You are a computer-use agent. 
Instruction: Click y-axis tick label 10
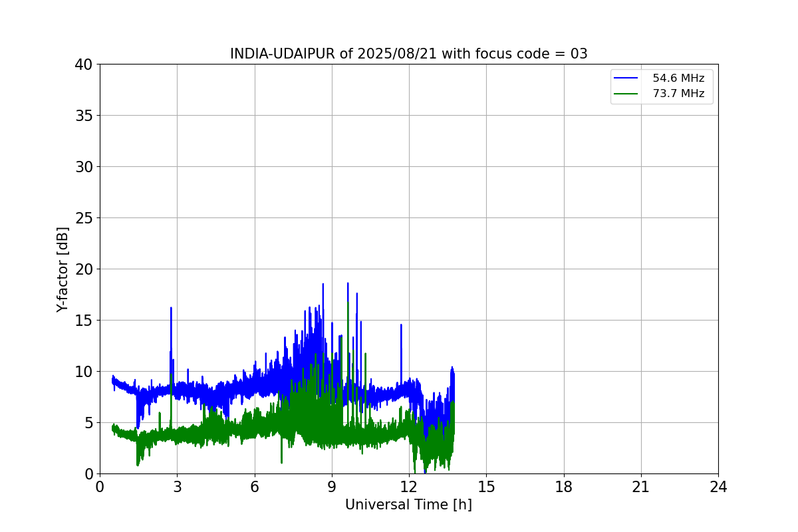(84, 372)
